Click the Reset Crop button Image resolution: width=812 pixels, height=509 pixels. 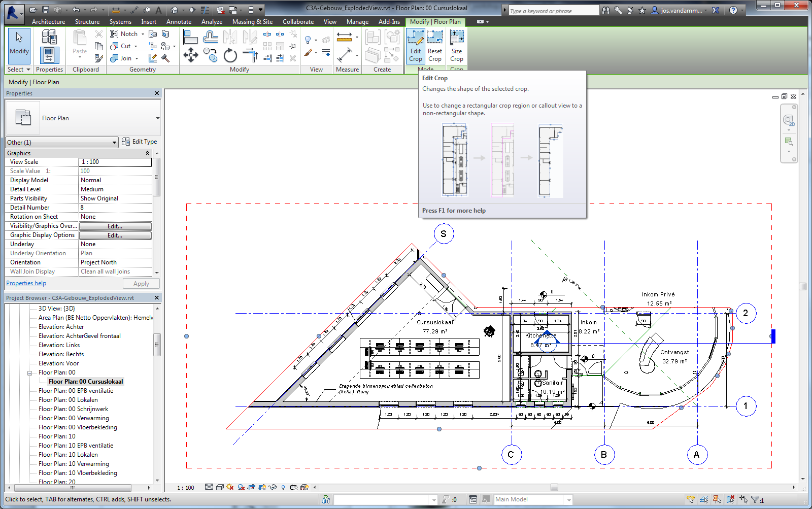[x=435, y=46]
